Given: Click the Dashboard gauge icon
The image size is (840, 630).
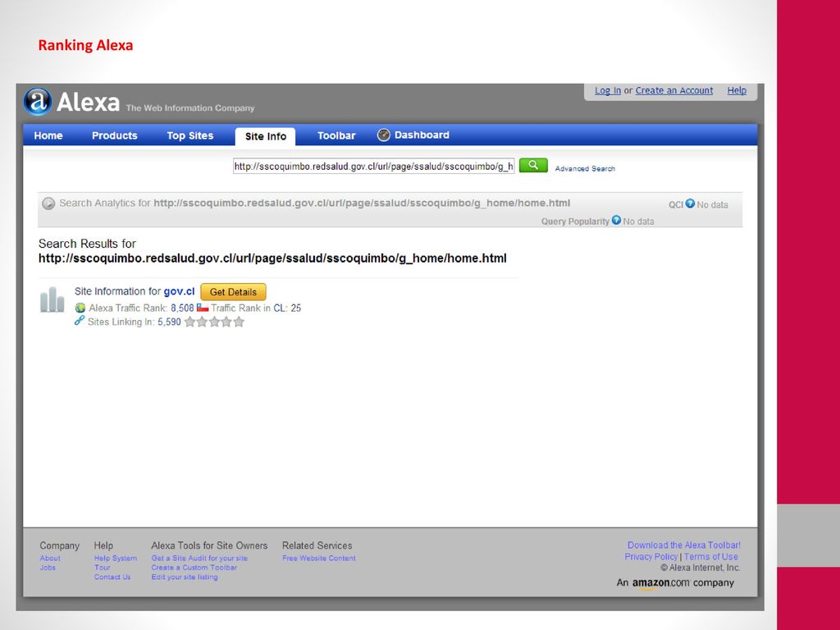Looking at the screenshot, I should click(384, 135).
